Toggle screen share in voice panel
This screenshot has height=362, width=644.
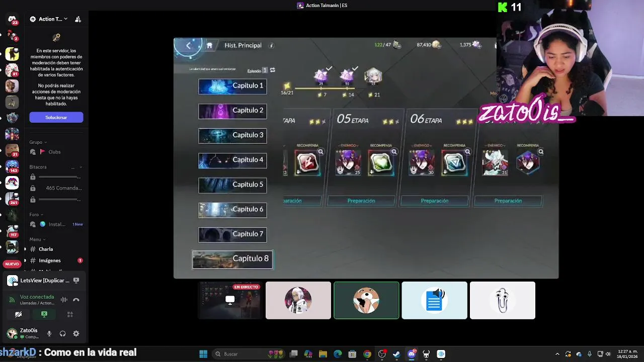[x=44, y=314]
